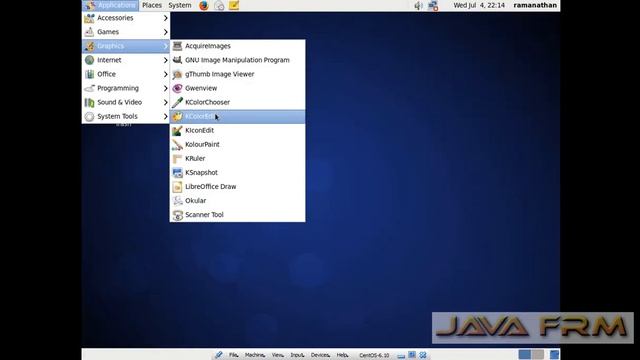Expand the Accessories submenu
The image size is (640, 360).
tap(126, 18)
